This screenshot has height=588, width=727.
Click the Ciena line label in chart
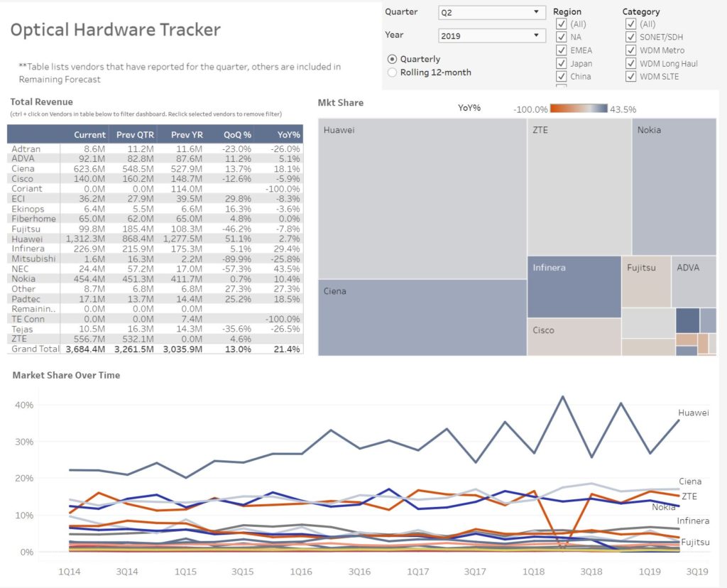pyautogui.click(x=690, y=481)
